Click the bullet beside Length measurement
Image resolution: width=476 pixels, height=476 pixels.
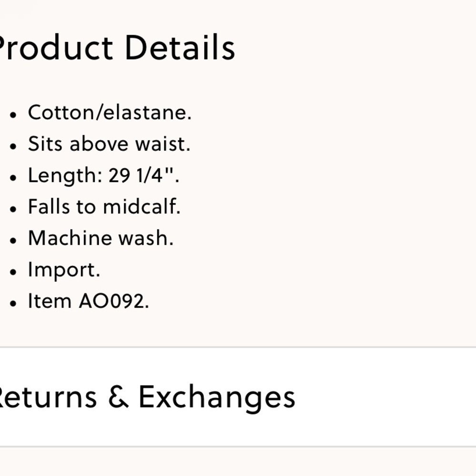click(x=13, y=178)
